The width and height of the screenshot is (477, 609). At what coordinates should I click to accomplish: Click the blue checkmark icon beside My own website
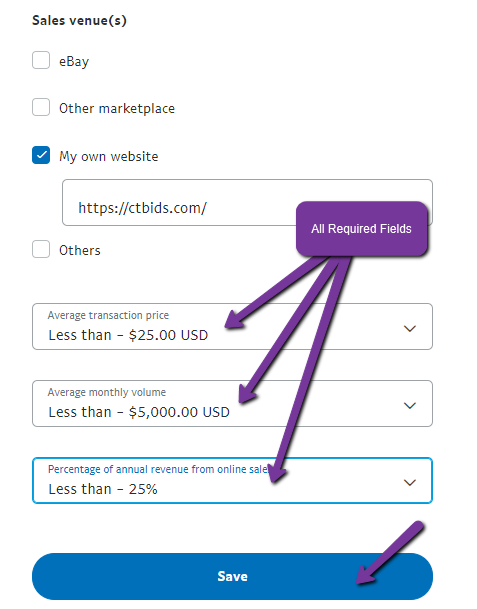tap(41, 155)
